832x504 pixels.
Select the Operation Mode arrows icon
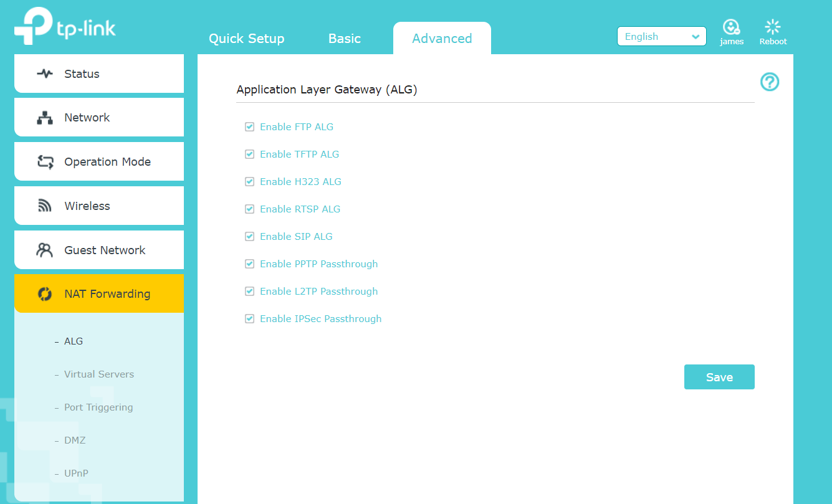coord(45,162)
